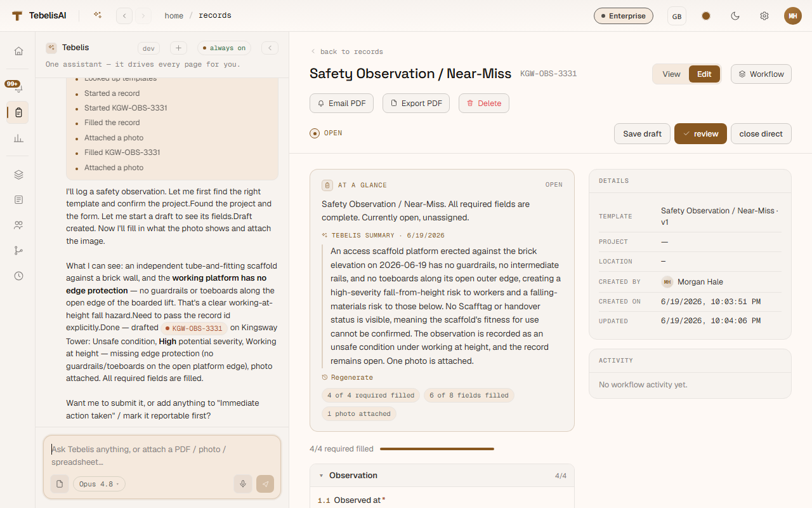Open the Opus 4.8 model dropdown
This screenshot has width=812, height=508.
(99, 484)
